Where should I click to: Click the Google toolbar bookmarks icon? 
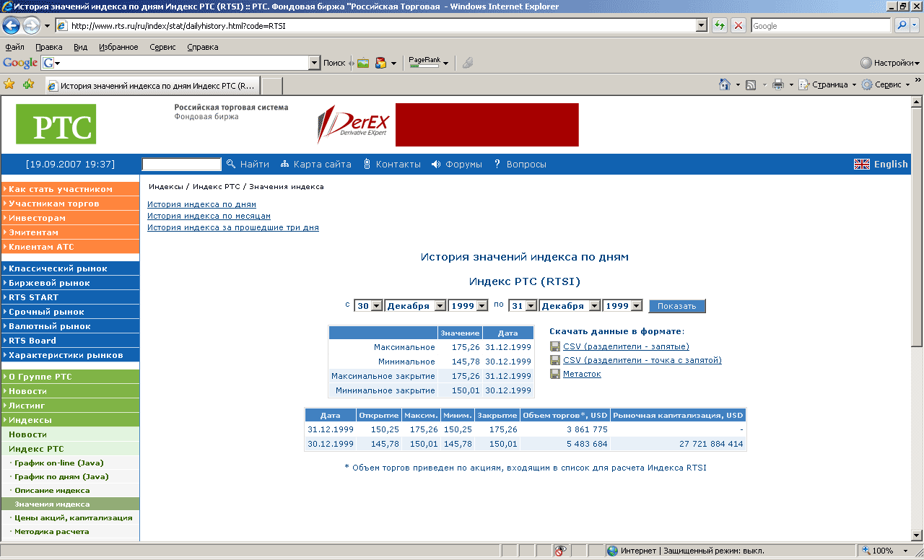[380, 63]
